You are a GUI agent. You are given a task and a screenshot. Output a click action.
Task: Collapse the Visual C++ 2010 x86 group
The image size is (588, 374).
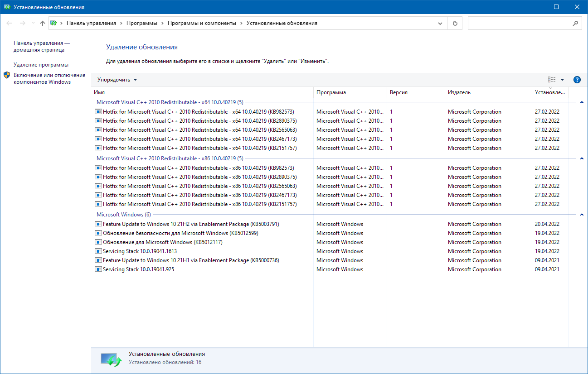582,158
